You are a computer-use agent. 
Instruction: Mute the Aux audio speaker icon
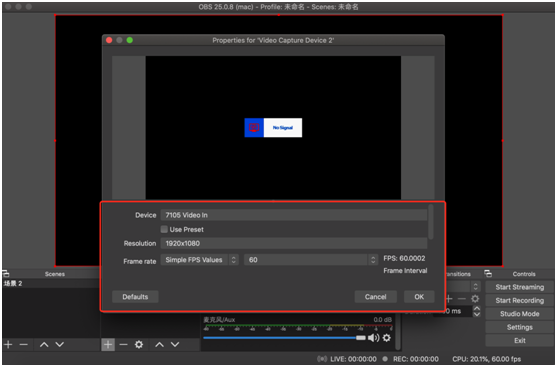click(x=373, y=338)
